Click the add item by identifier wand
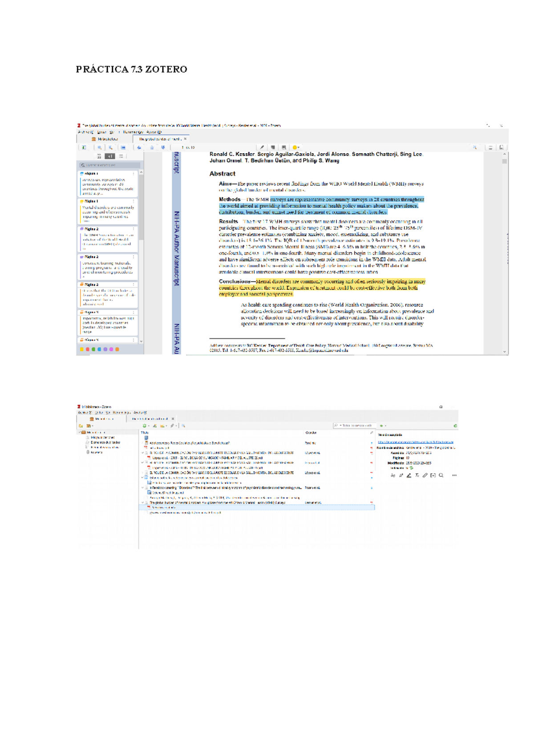The image size is (534, 756). click(x=154, y=426)
